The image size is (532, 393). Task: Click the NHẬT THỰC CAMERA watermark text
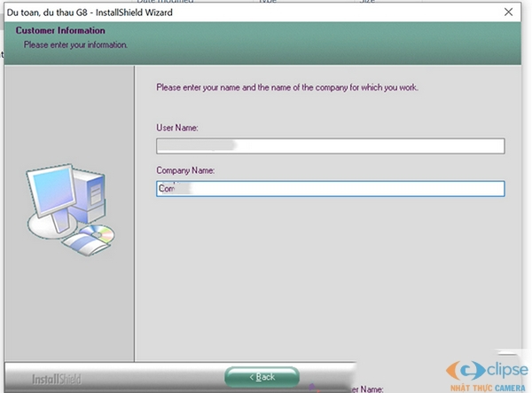pos(482,386)
